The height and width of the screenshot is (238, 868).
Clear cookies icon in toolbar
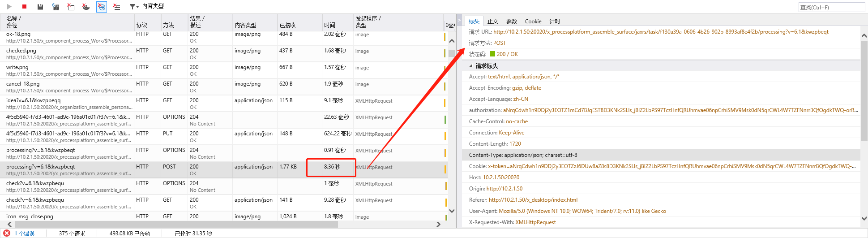[86, 7]
